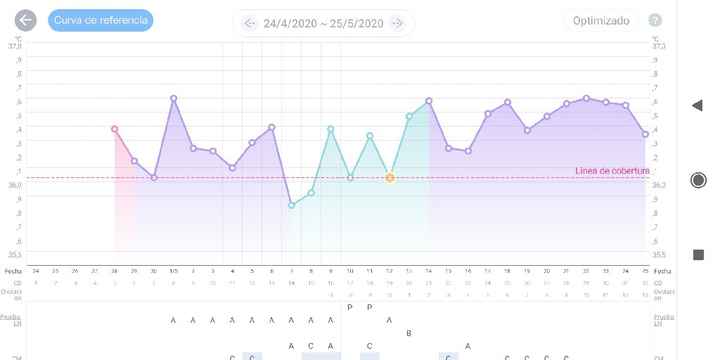Select the temperature point on day 22

pyautogui.click(x=586, y=98)
